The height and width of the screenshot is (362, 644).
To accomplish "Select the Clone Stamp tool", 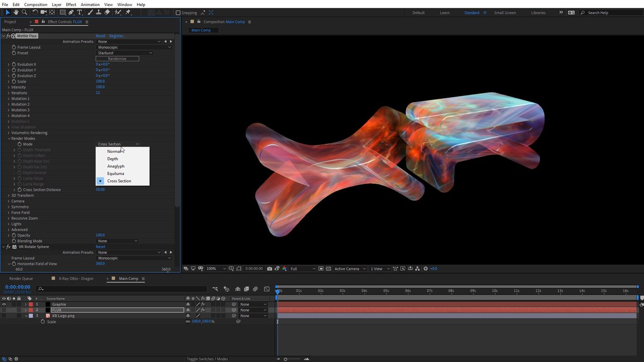I will point(98,12).
